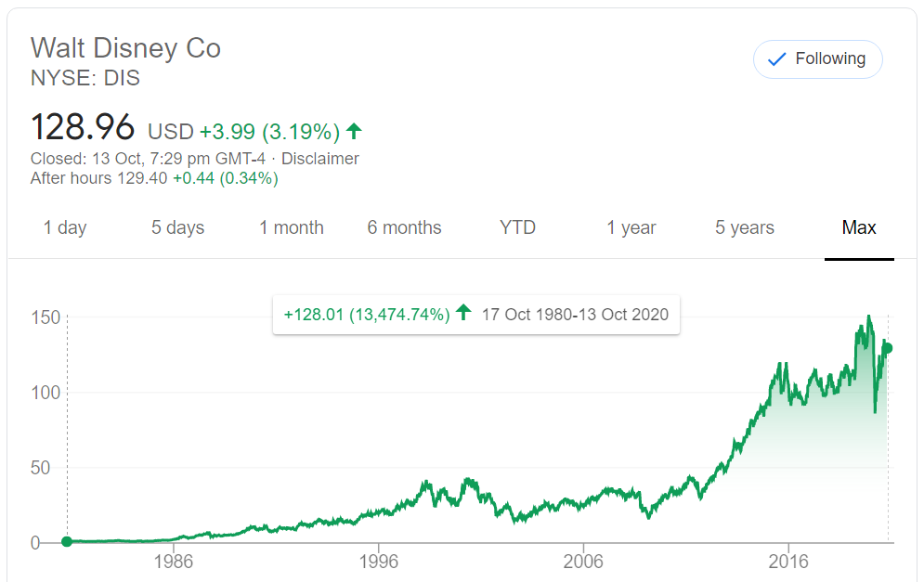The image size is (924, 582).
Task: Show the 1 month chart
Action: tap(292, 227)
